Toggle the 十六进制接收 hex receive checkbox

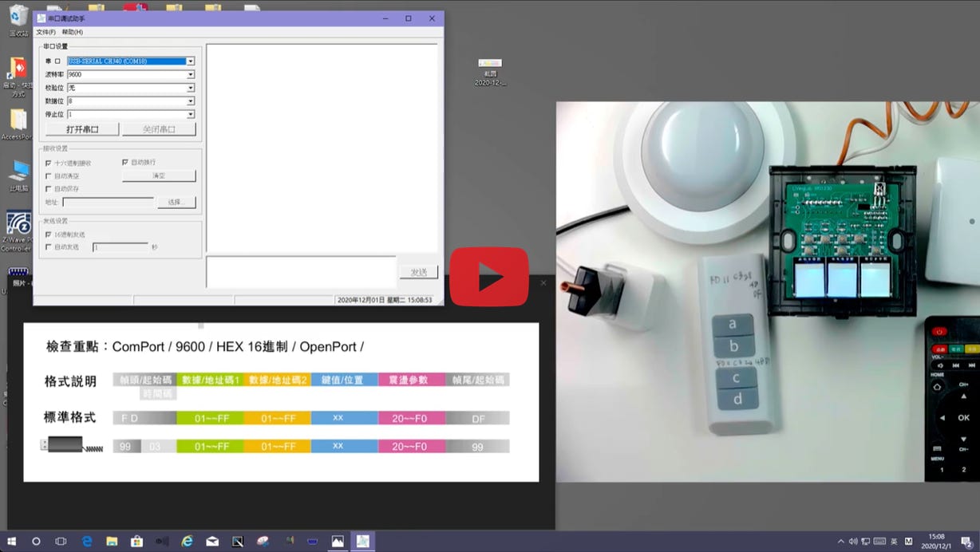point(49,163)
